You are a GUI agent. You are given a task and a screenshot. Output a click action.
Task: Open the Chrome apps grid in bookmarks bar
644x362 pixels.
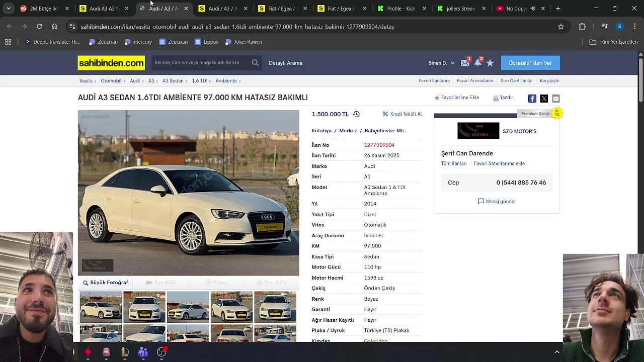pos(8,42)
